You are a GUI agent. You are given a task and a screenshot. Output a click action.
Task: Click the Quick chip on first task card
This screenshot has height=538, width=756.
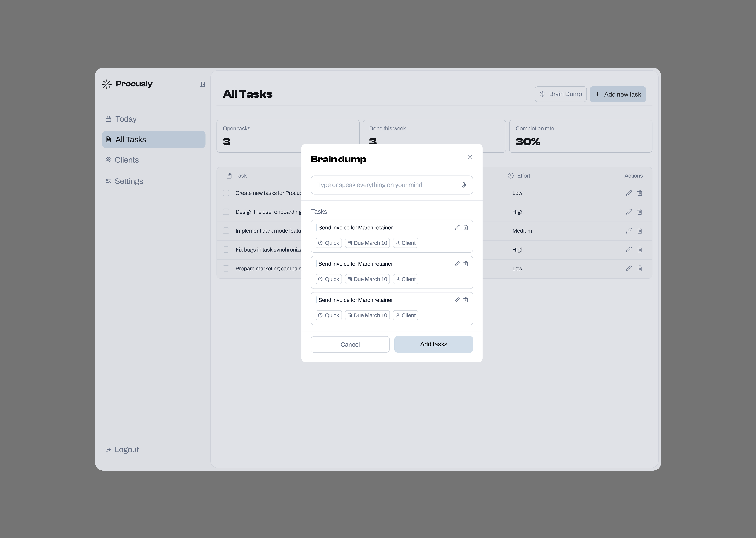coord(329,243)
